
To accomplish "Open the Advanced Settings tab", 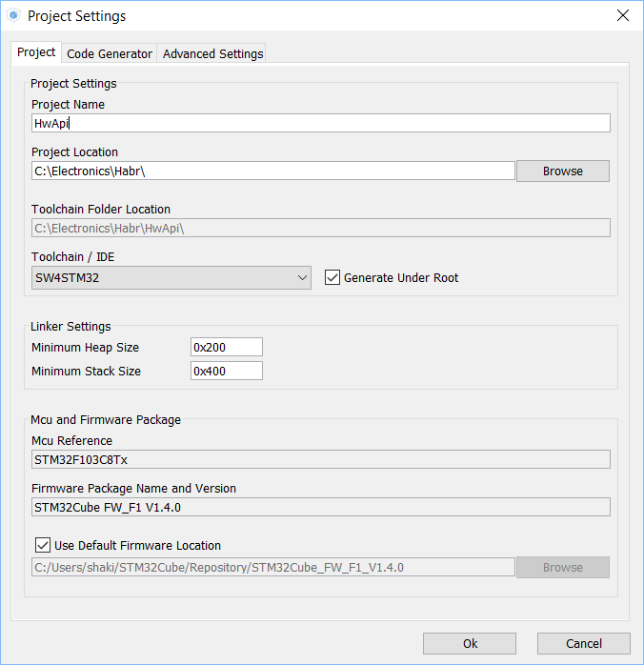I will [x=212, y=53].
